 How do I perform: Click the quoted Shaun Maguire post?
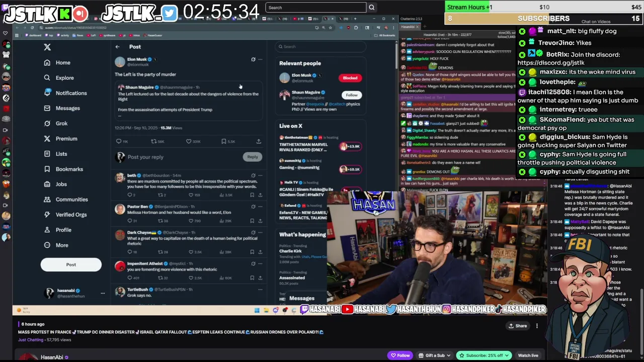pyautogui.click(x=188, y=101)
